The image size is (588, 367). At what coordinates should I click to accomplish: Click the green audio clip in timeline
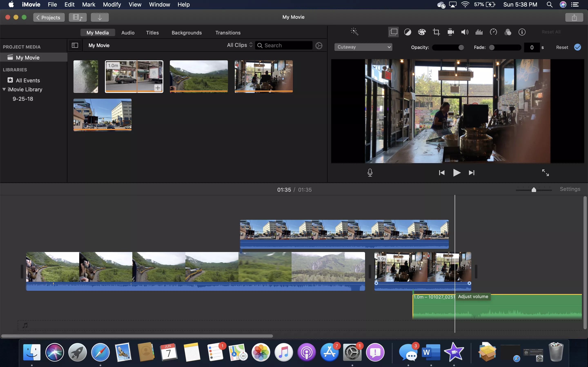[497, 306]
